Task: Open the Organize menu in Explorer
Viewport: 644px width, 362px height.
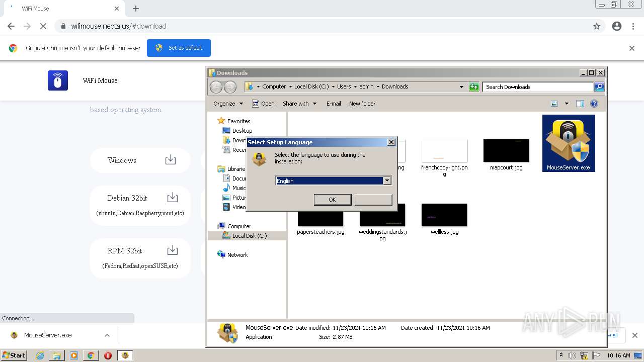Action: [x=228, y=104]
